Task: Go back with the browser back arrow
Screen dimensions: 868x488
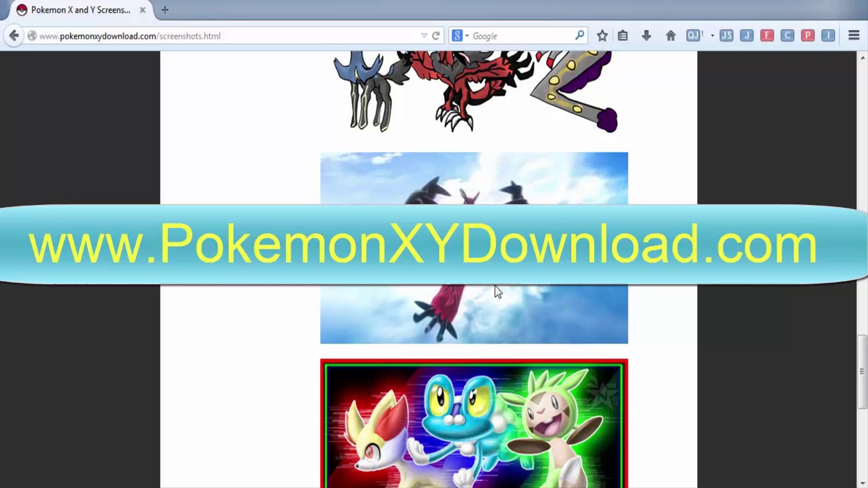Action: pyautogui.click(x=14, y=36)
